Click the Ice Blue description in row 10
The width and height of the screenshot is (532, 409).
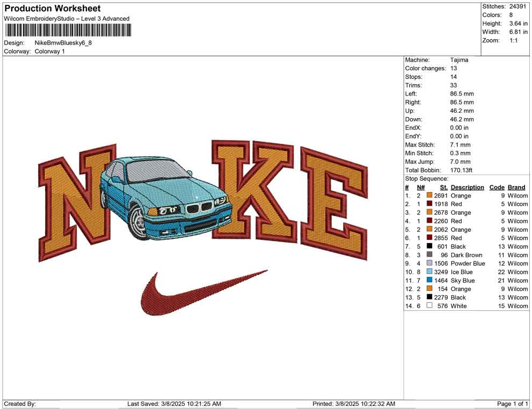click(x=462, y=272)
